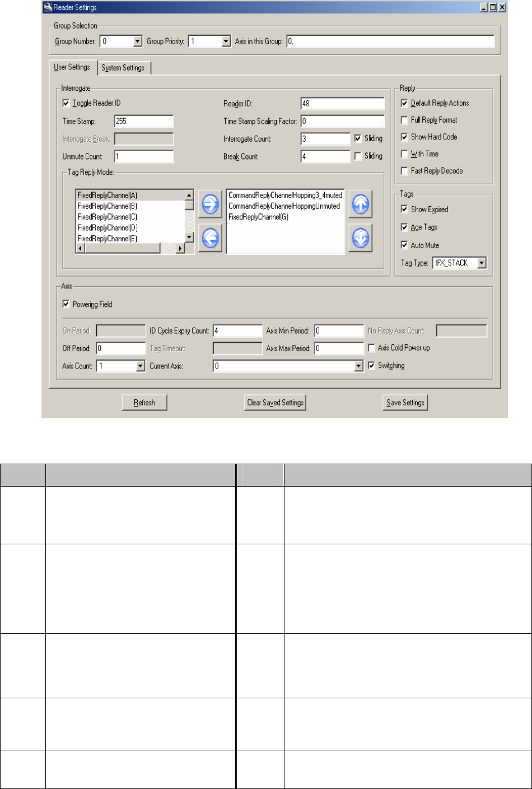The width and height of the screenshot is (532, 789).
Task: Enable Full Reply Format checkbox
Action: 404,120
